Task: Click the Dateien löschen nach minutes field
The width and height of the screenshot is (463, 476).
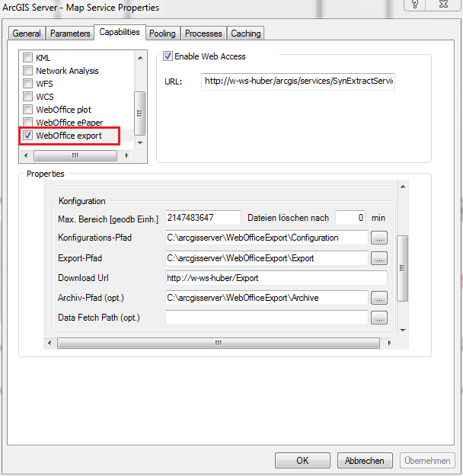Action: (x=350, y=218)
